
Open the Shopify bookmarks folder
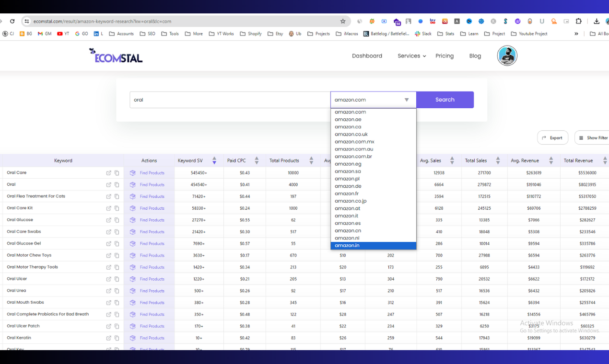coord(251,34)
